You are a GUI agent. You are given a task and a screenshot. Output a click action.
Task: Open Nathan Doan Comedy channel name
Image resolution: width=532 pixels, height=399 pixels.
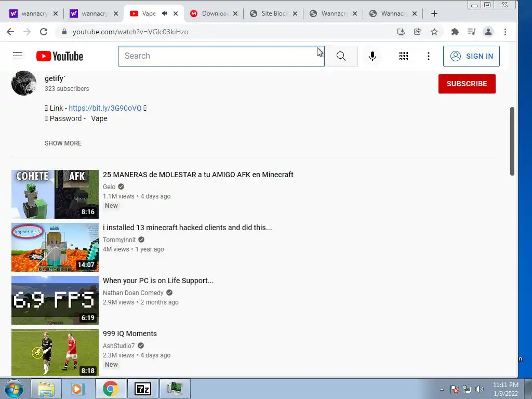(133, 293)
